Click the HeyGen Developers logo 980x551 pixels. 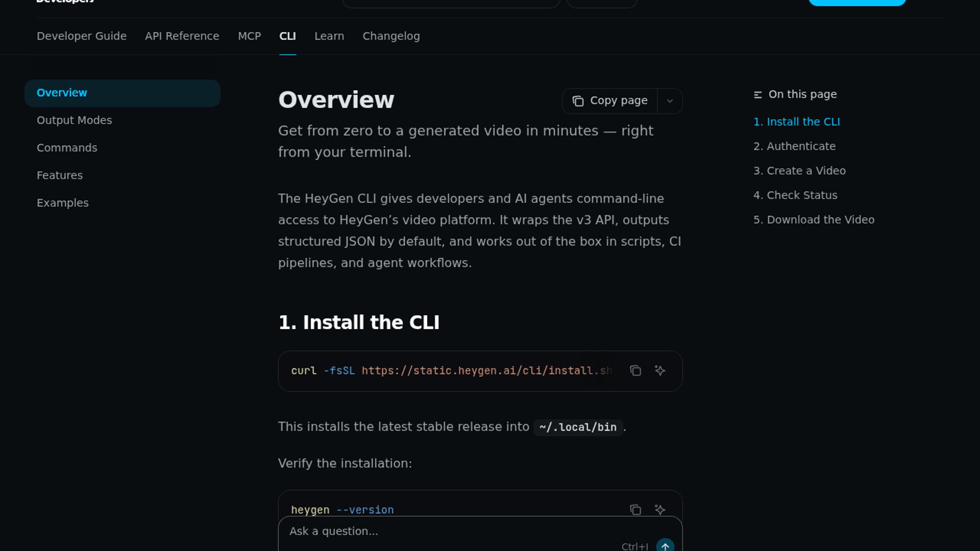click(64, 3)
